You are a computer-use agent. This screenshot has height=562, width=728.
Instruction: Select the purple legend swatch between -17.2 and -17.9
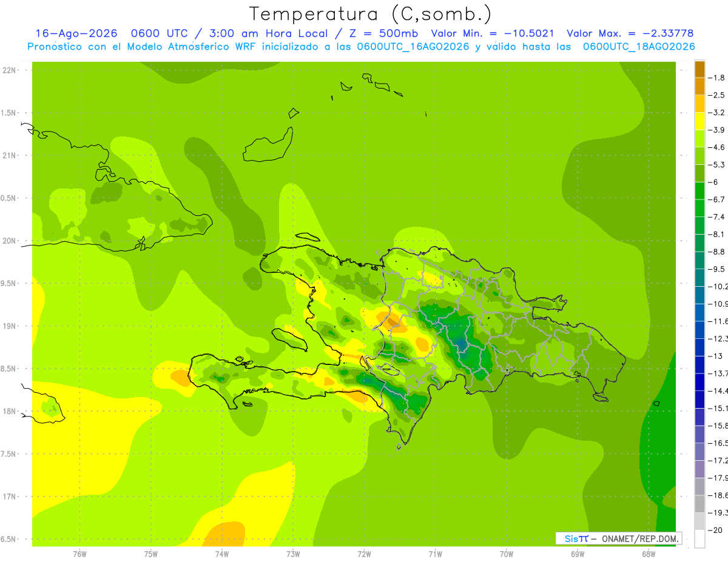click(x=699, y=469)
